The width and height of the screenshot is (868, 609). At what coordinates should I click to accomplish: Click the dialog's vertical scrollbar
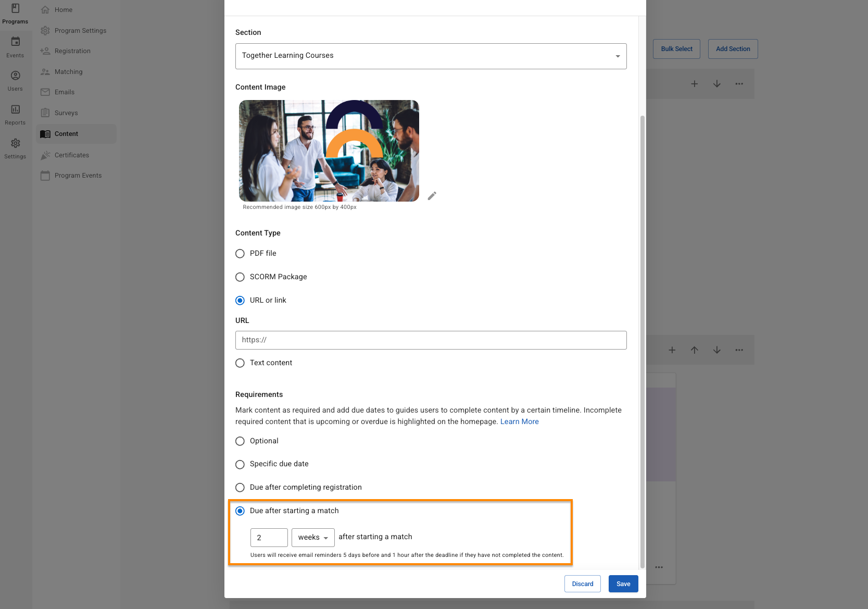point(642,339)
